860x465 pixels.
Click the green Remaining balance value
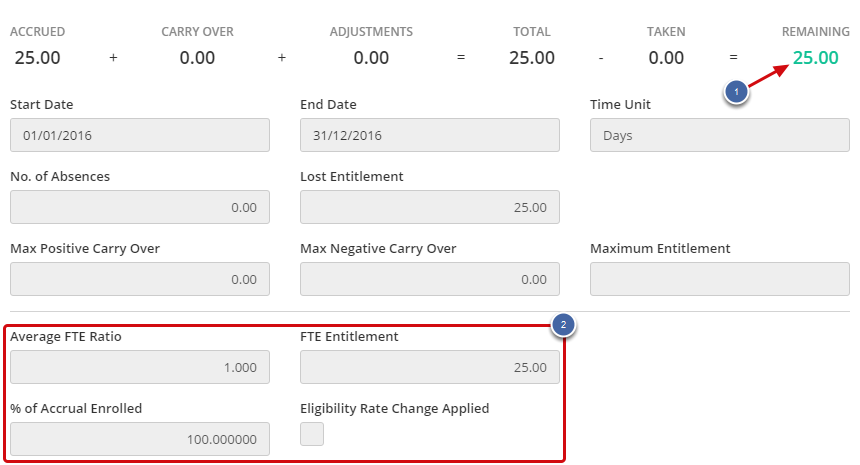pyautogui.click(x=816, y=58)
